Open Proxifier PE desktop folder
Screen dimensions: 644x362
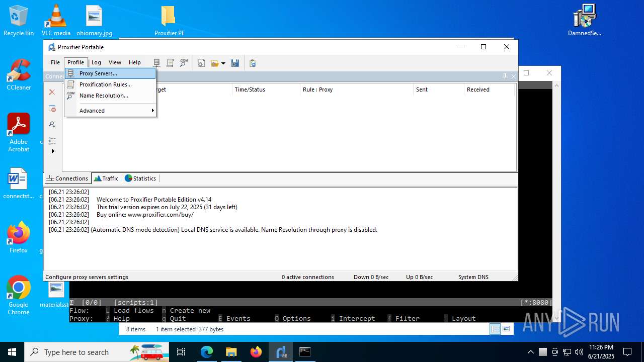[169, 21]
